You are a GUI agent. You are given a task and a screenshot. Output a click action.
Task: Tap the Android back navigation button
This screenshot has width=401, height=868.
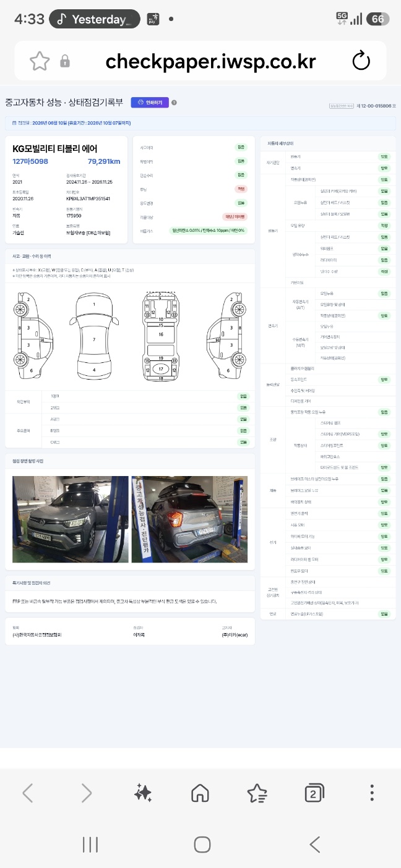coord(314,845)
